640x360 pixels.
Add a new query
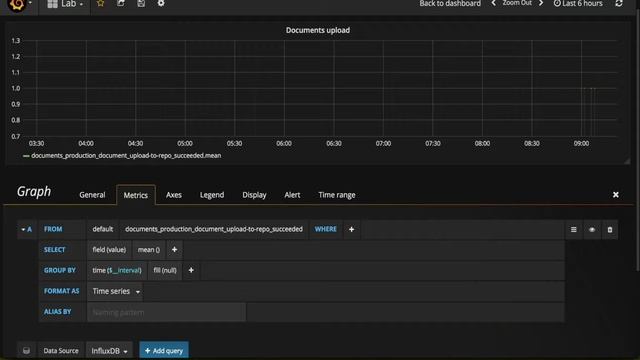(x=164, y=351)
